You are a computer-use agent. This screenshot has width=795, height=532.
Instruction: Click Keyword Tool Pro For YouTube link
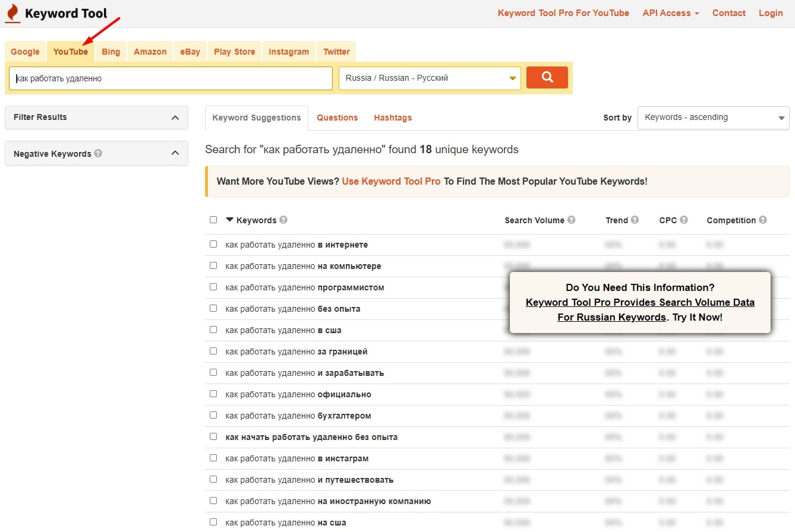(563, 13)
